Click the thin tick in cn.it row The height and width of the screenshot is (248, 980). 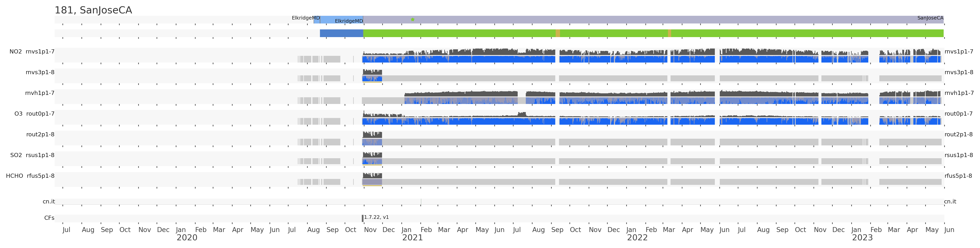point(421,202)
